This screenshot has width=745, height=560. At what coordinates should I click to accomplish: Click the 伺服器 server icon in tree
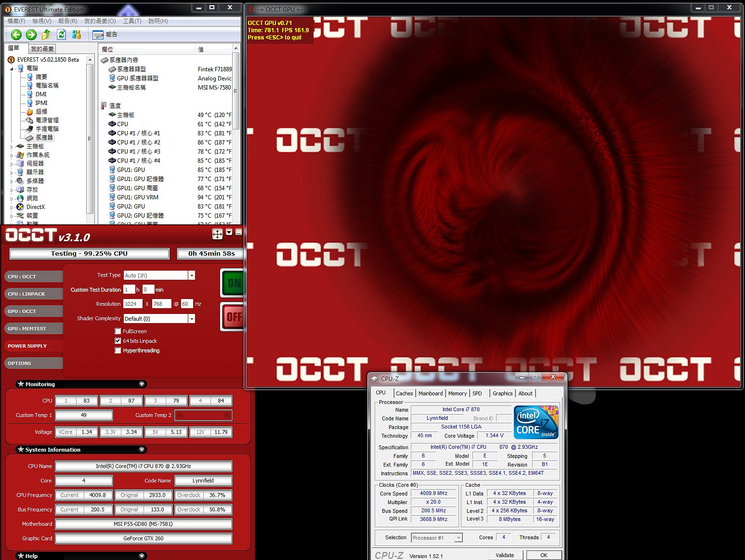20,163
